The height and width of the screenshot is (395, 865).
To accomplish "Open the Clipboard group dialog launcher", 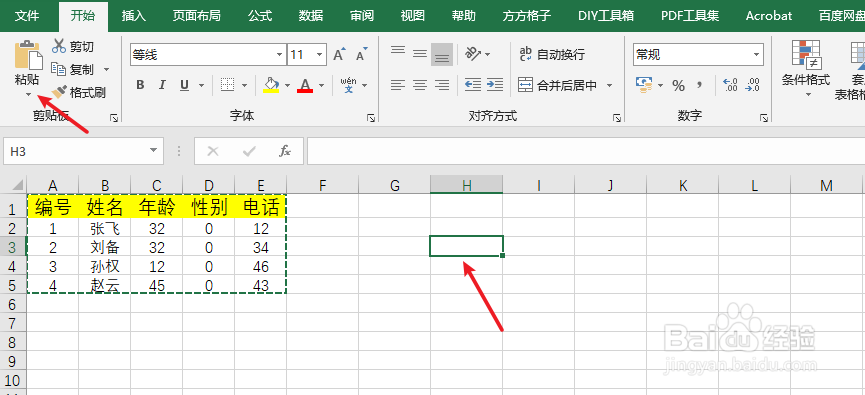I will coord(114,118).
